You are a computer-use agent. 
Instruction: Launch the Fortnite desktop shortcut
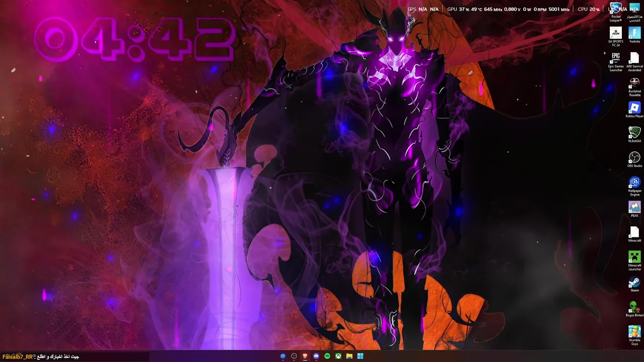coord(634,35)
